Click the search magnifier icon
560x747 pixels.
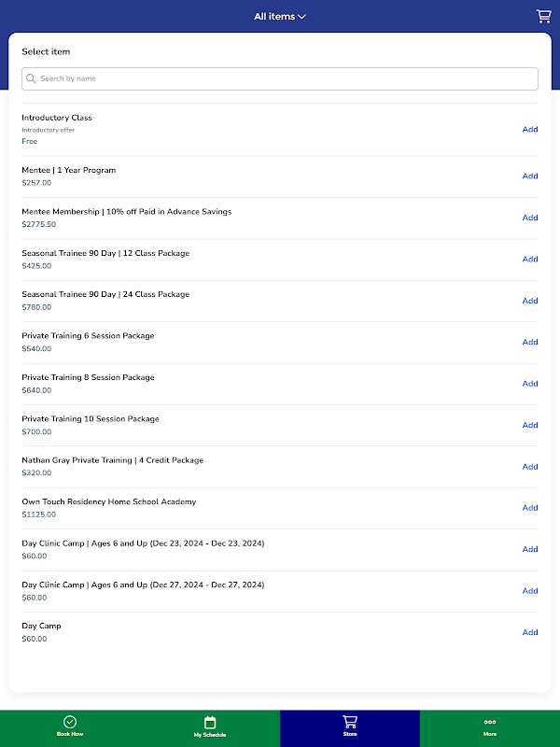point(32,78)
